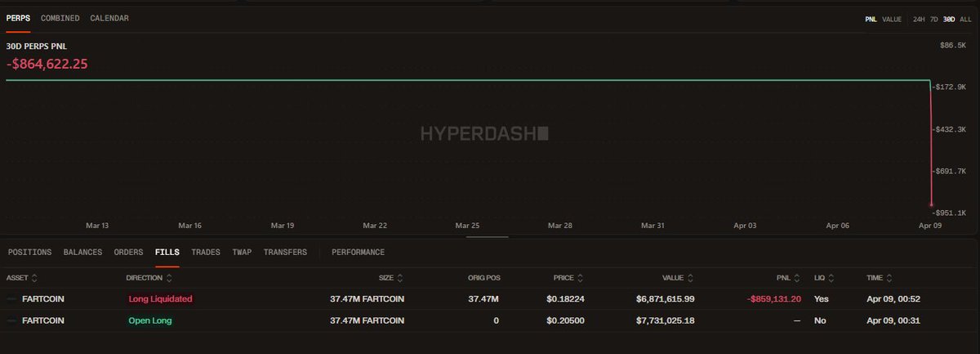Image resolution: width=980 pixels, height=354 pixels.
Task: Switch to the Transfers tab
Action: 285,253
